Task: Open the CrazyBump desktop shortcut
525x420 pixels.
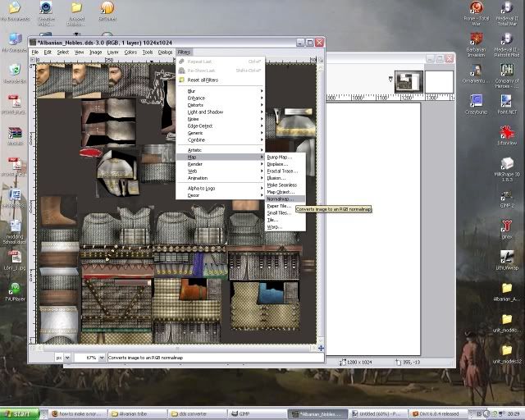Action: [x=476, y=102]
